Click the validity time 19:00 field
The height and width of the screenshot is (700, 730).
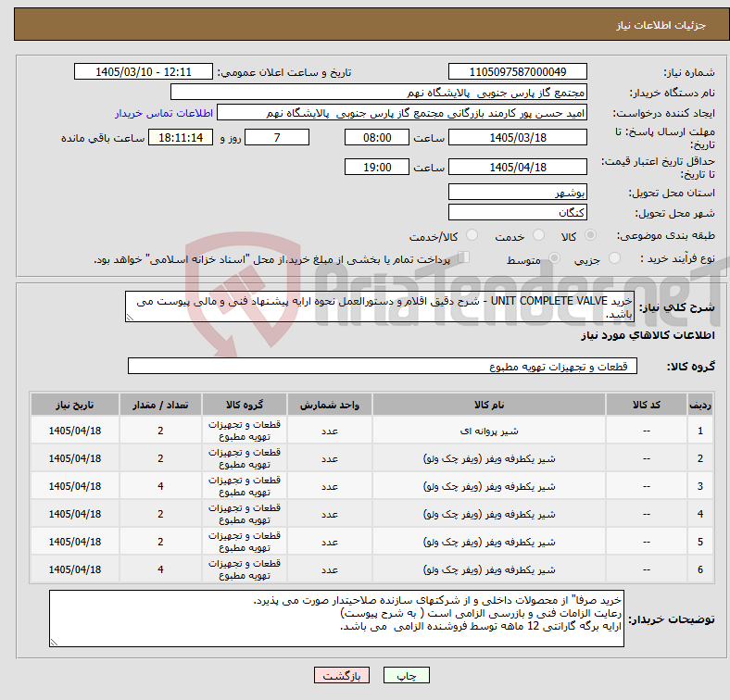(x=377, y=167)
